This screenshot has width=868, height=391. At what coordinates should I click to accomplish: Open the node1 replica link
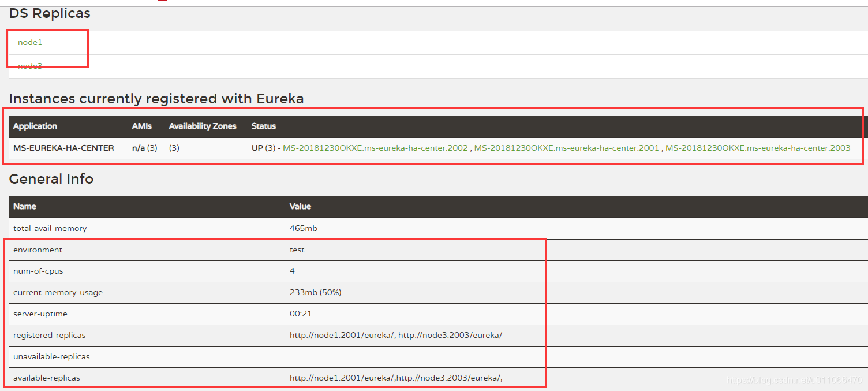[x=30, y=43]
